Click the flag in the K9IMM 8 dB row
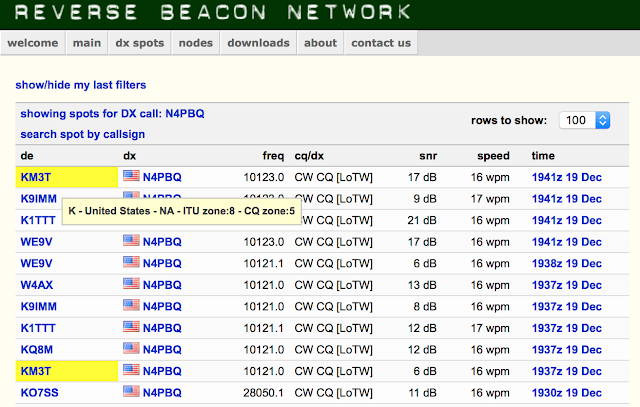 point(131,305)
